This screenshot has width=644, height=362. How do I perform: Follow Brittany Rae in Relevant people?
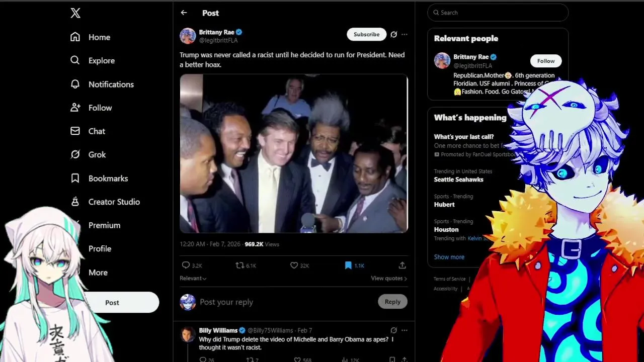click(546, 61)
